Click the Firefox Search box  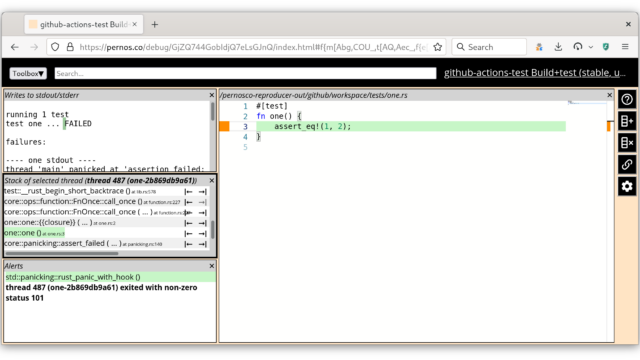coord(489,47)
